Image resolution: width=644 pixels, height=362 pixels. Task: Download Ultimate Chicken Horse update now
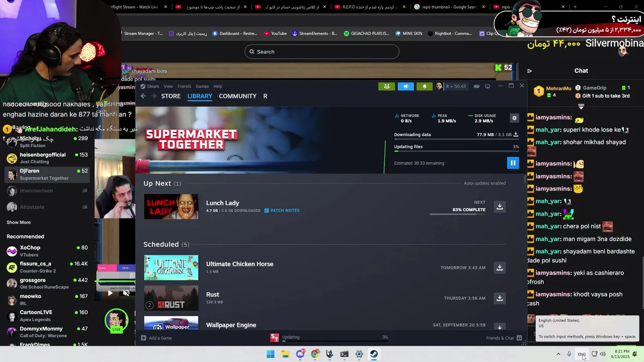point(500,267)
